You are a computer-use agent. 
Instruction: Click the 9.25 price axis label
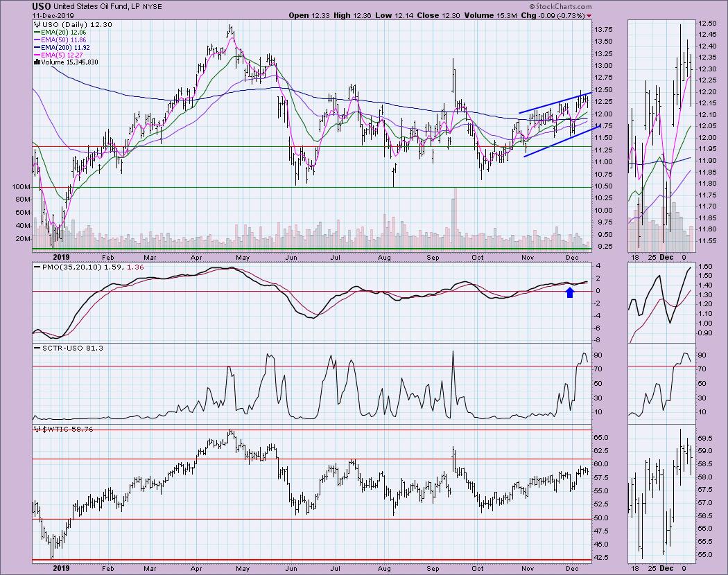[605, 247]
